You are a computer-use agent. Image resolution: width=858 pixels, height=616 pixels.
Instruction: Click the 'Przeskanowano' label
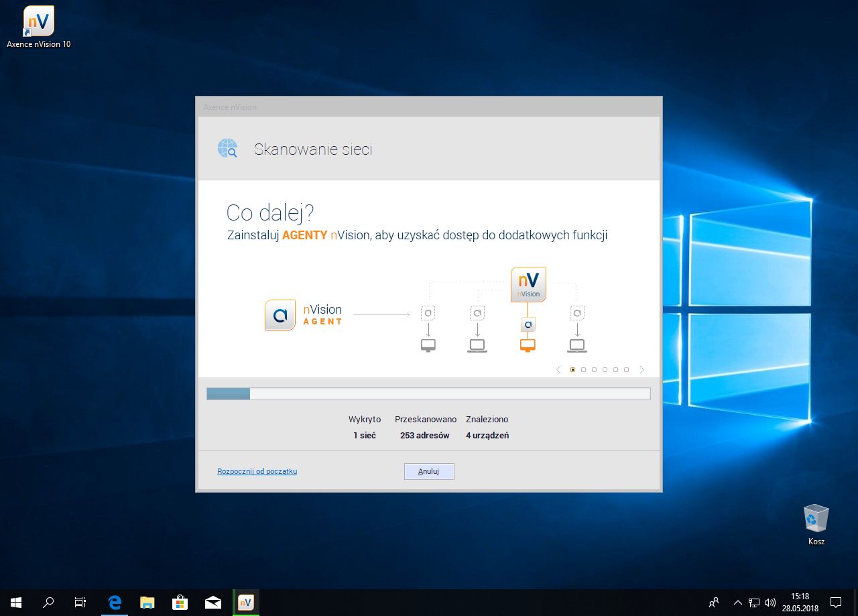[x=426, y=419]
